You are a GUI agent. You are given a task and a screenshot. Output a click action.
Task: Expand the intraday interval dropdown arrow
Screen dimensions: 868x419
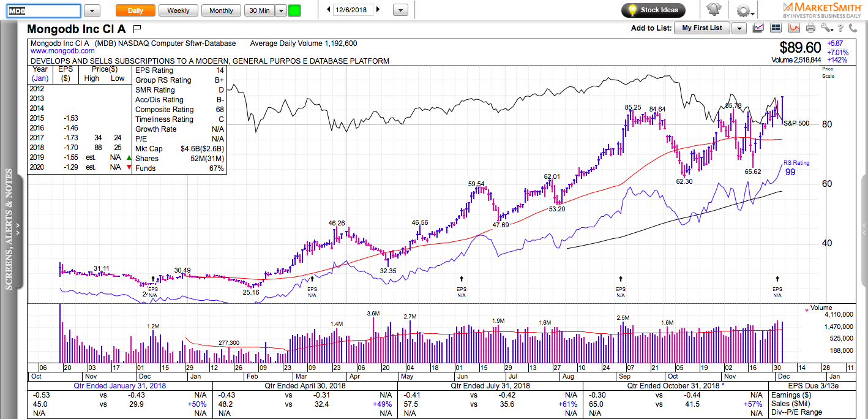click(280, 10)
